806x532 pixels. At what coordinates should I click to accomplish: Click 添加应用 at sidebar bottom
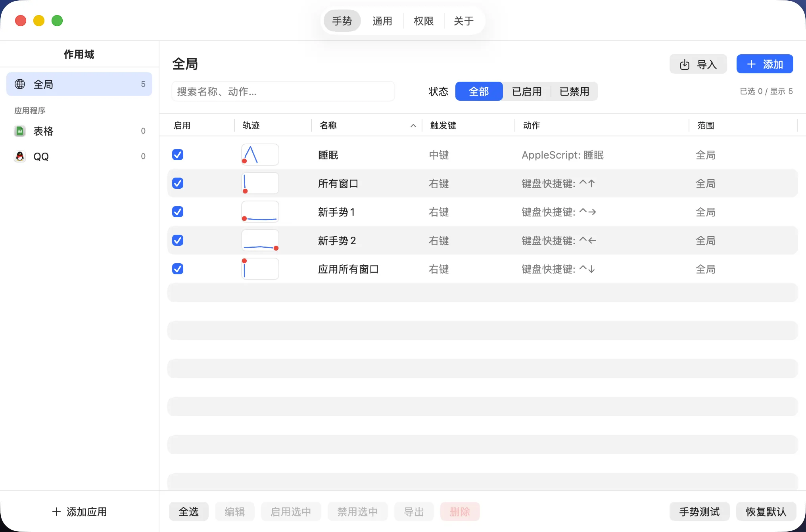(79, 511)
